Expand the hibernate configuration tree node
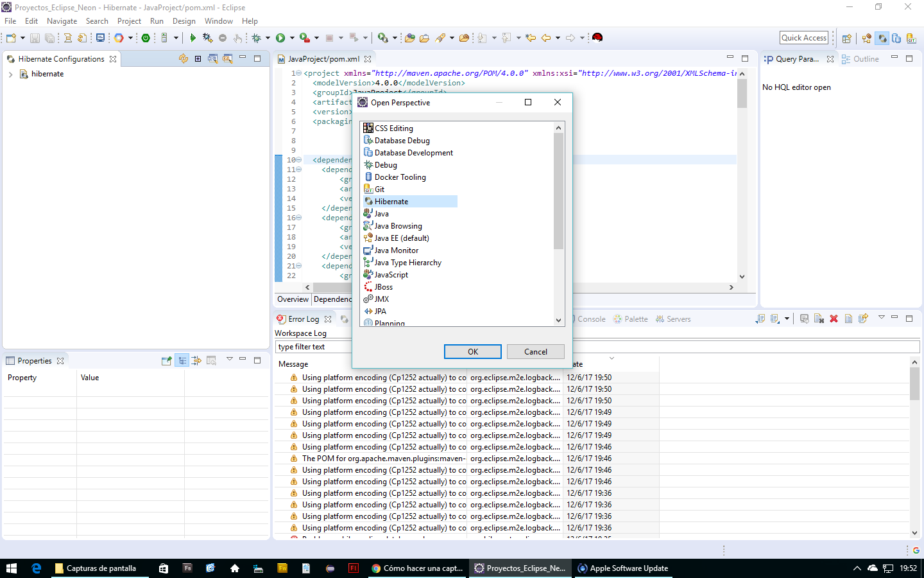924x578 pixels. click(11, 74)
